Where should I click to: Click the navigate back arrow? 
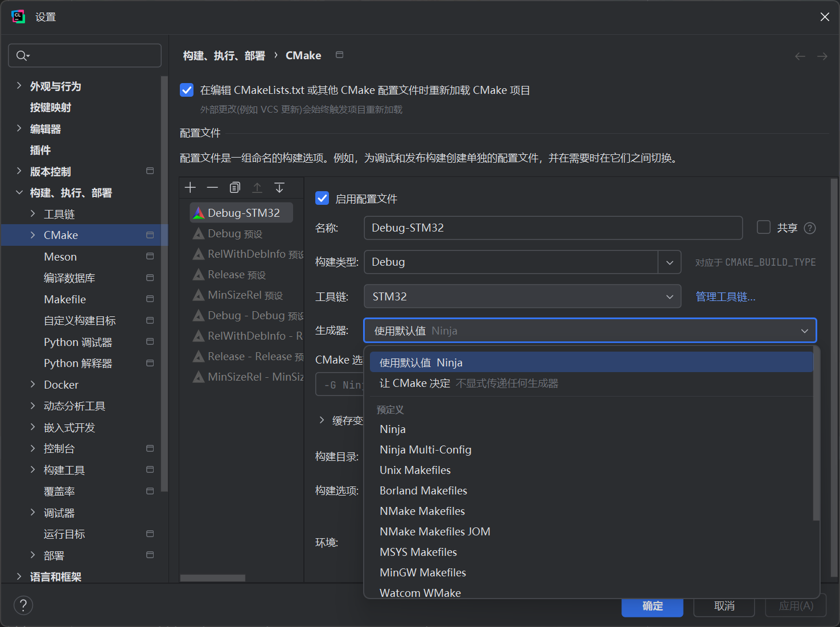click(x=800, y=56)
